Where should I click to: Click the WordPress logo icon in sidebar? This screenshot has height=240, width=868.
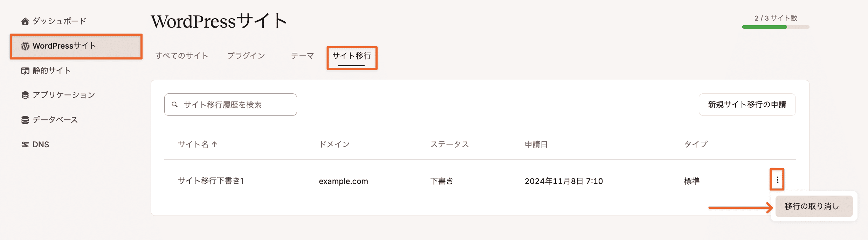pyautogui.click(x=25, y=46)
